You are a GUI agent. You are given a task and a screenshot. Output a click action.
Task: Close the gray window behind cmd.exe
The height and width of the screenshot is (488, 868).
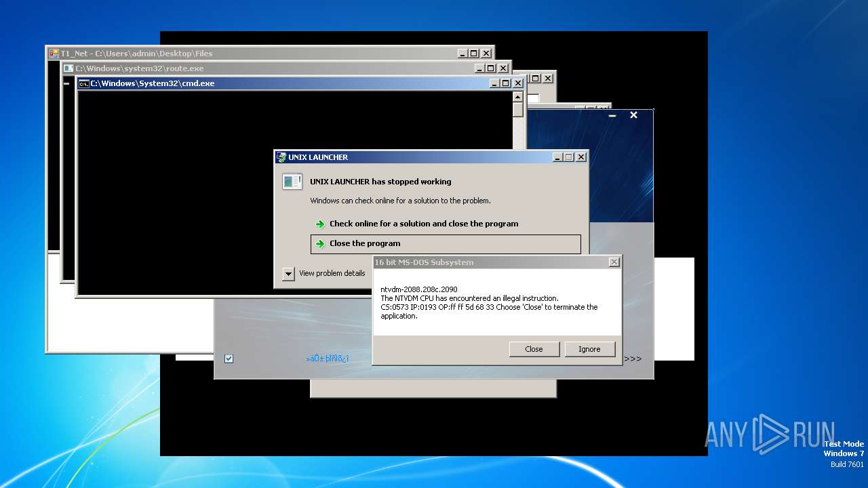[548, 79]
